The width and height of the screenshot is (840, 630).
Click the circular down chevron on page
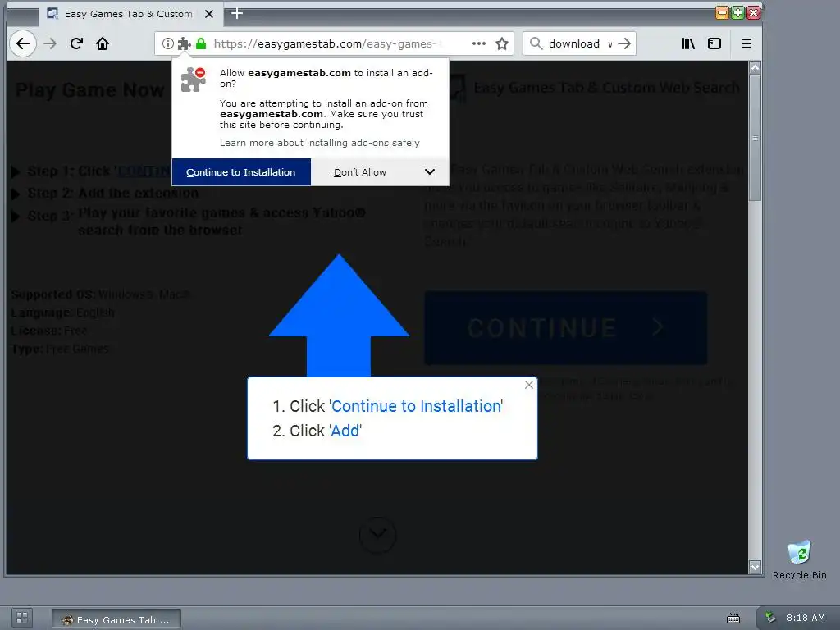tap(377, 535)
